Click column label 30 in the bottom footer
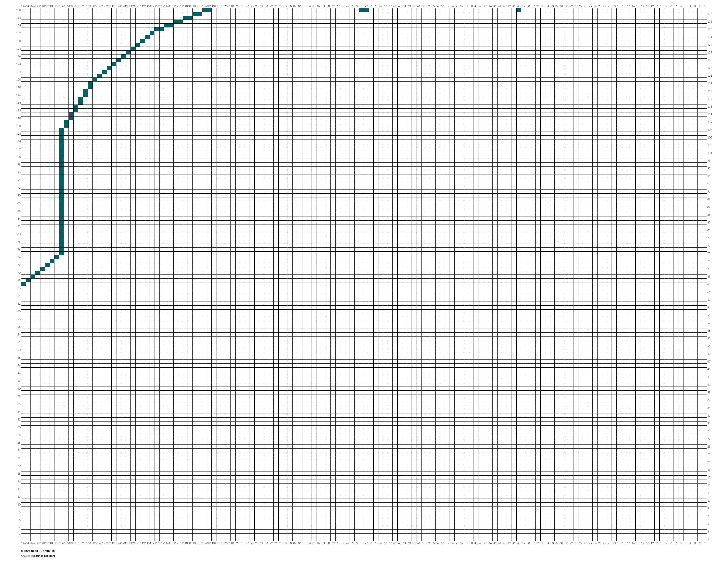The height and width of the screenshot is (562, 728). 566,543
